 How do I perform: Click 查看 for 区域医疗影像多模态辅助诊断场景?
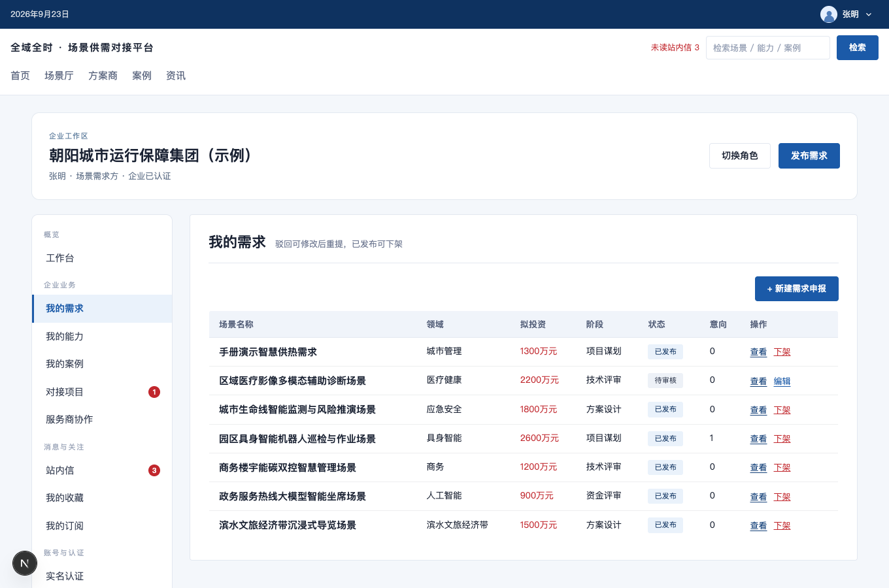(x=758, y=381)
